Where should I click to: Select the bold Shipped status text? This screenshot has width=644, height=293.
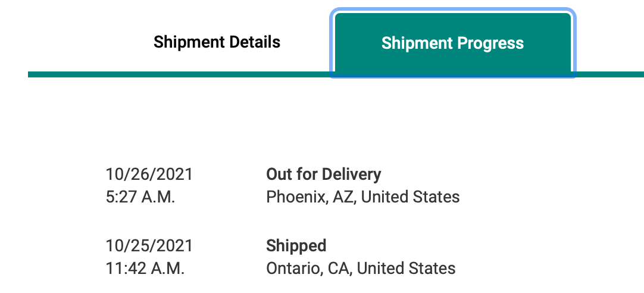tap(296, 246)
